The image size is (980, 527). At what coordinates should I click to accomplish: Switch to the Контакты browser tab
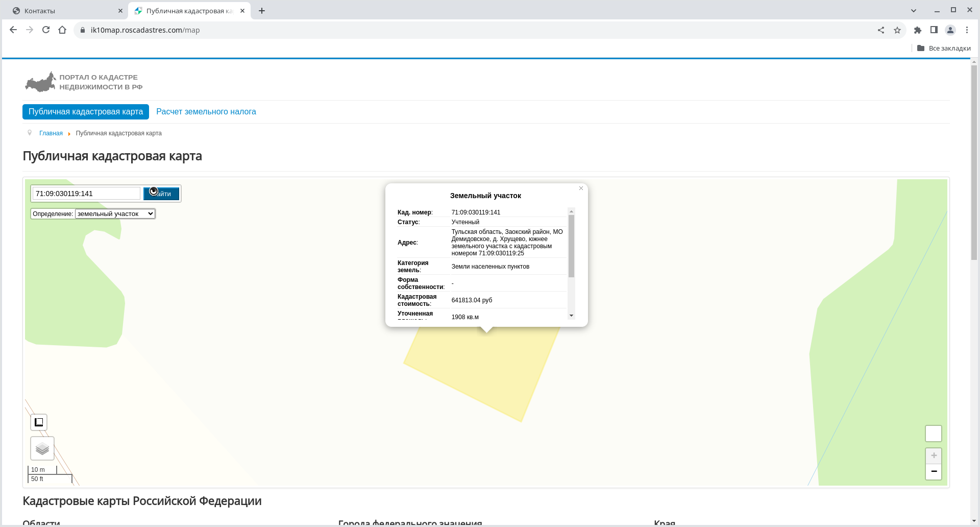tap(66, 11)
